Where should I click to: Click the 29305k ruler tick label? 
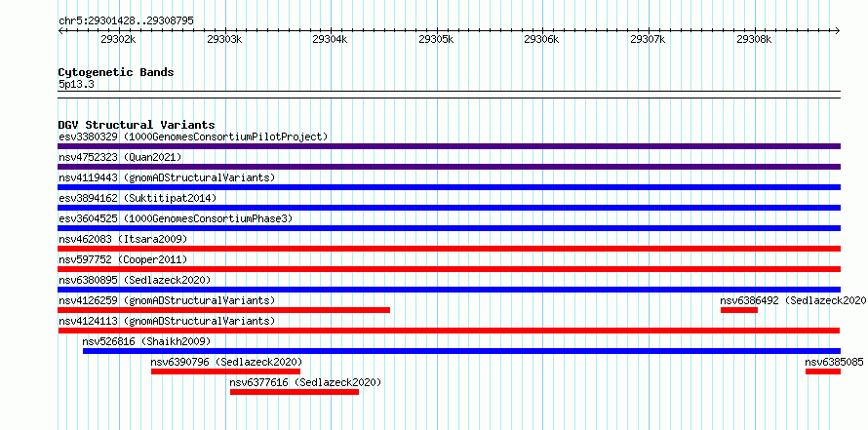point(437,40)
